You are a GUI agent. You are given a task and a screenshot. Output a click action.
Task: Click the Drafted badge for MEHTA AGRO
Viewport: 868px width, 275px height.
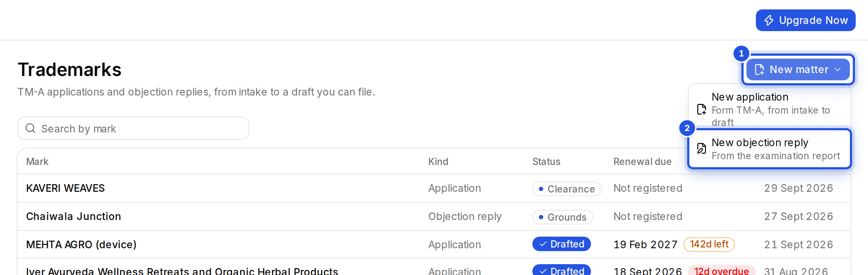562,244
